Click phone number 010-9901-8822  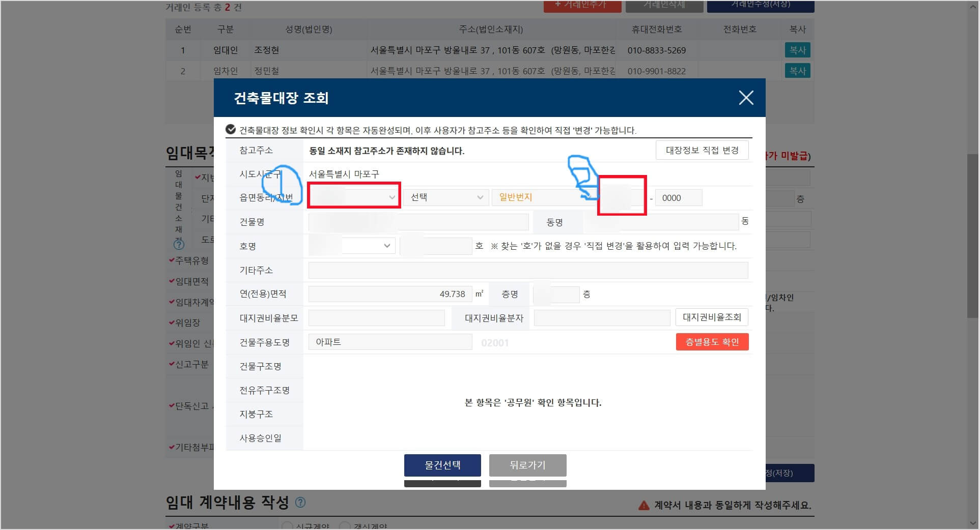tap(656, 71)
